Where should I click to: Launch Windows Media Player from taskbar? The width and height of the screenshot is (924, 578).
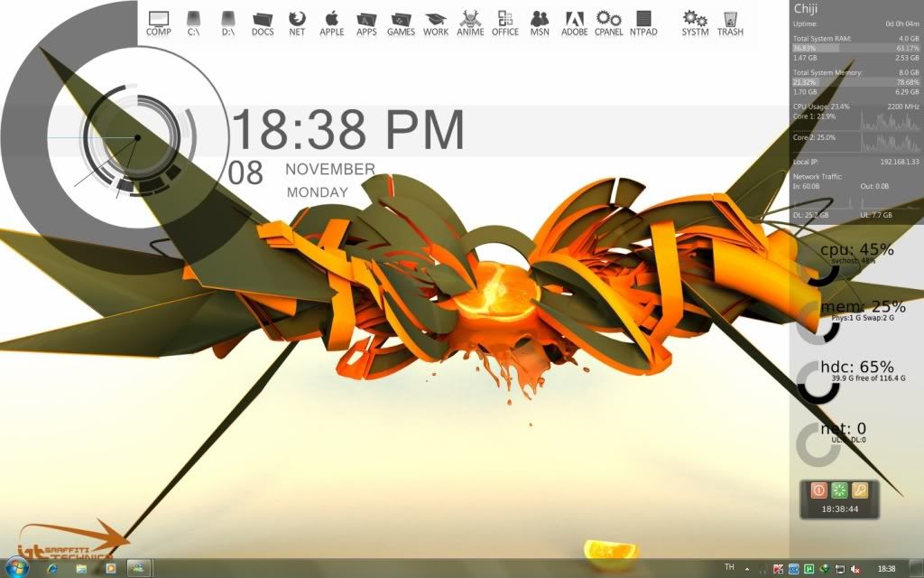(110, 569)
